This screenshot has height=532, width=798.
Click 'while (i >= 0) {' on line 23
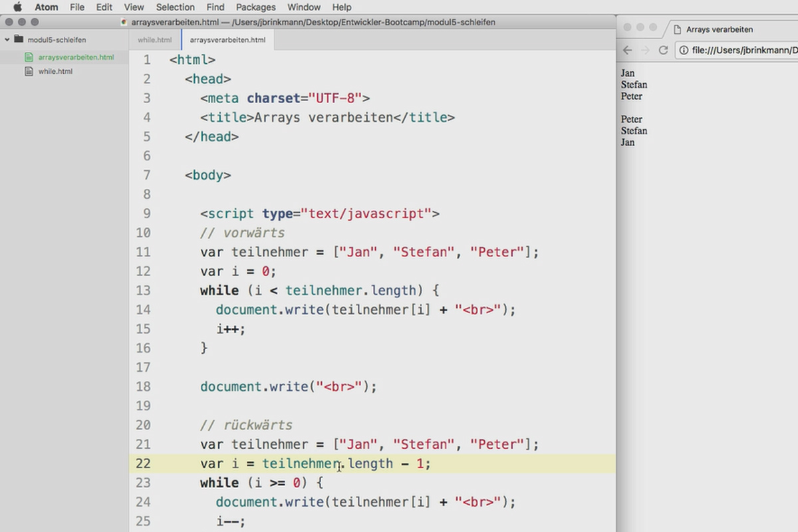261,483
